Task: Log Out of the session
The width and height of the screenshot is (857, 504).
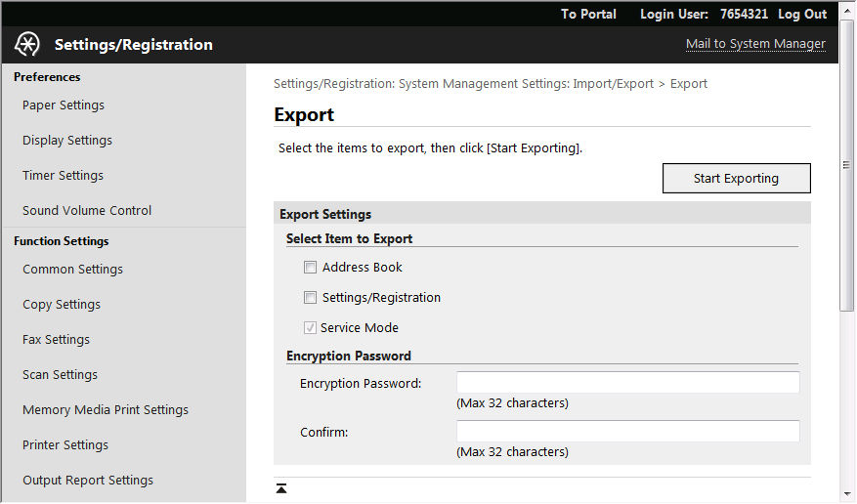Action: [x=802, y=15]
